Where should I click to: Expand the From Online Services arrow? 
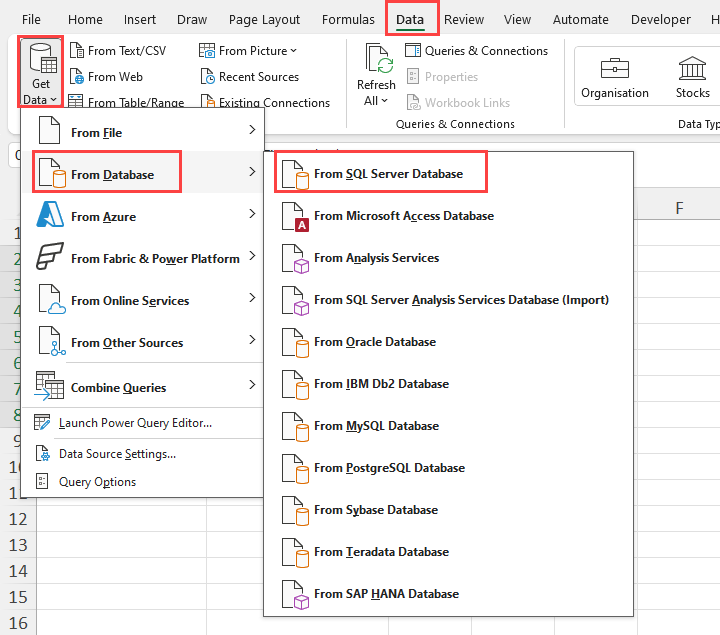tap(252, 298)
